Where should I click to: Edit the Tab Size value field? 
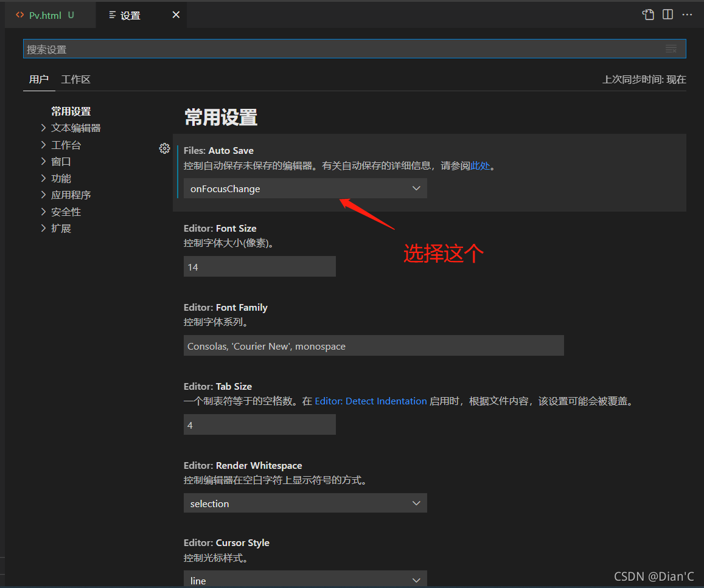(259, 424)
